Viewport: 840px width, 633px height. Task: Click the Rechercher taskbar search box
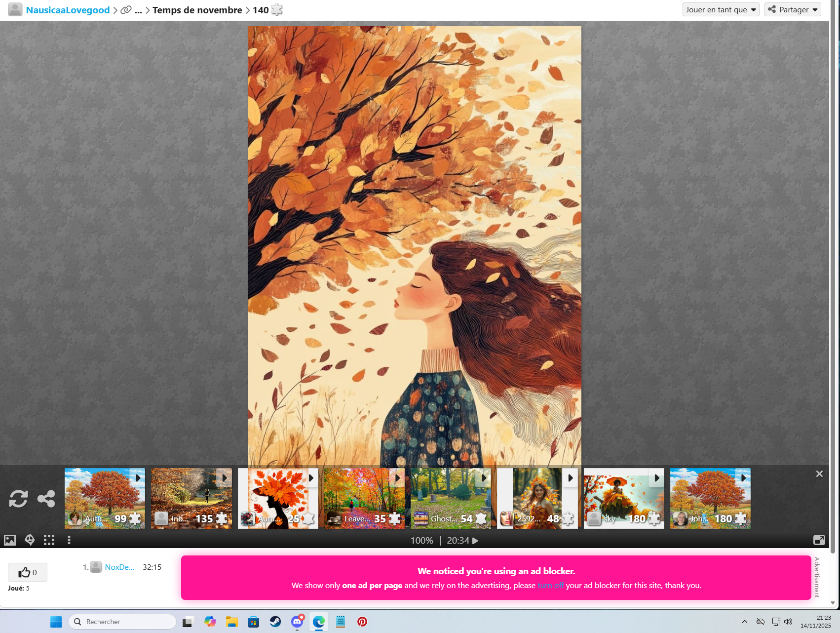tap(122, 622)
